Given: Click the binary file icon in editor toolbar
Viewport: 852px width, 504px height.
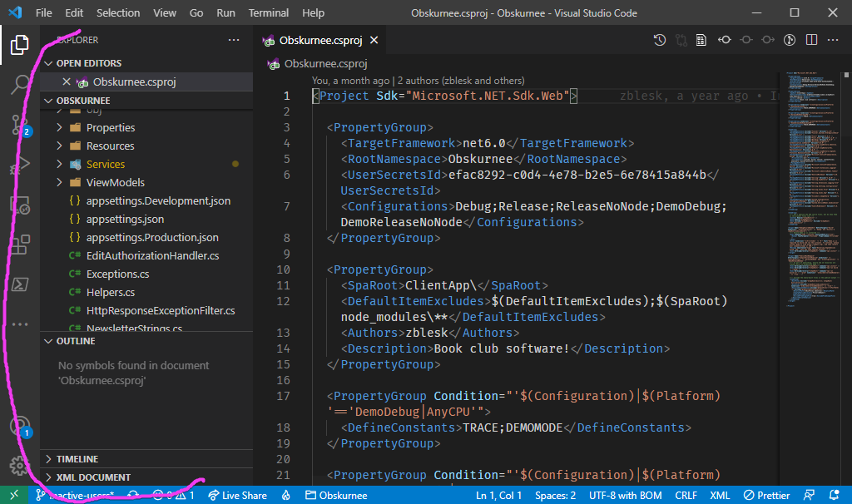Looking at the screenshot, I should (x=701, y=40).
